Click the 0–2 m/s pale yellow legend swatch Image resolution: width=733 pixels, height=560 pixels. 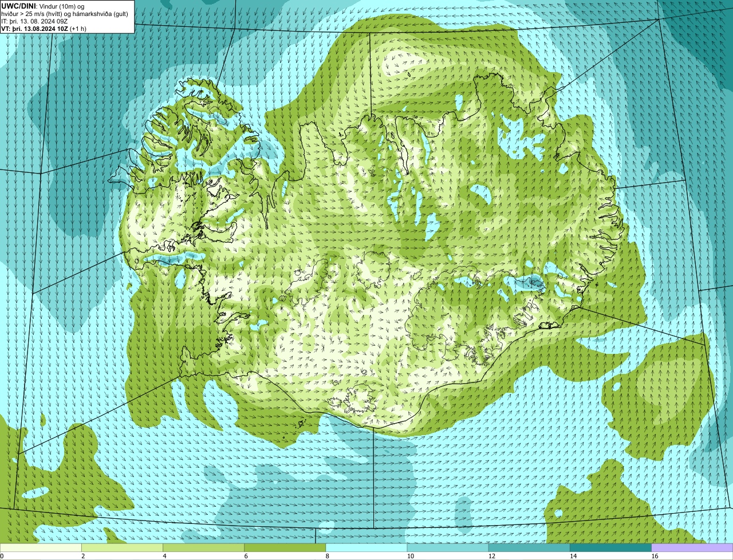point(41,547)
